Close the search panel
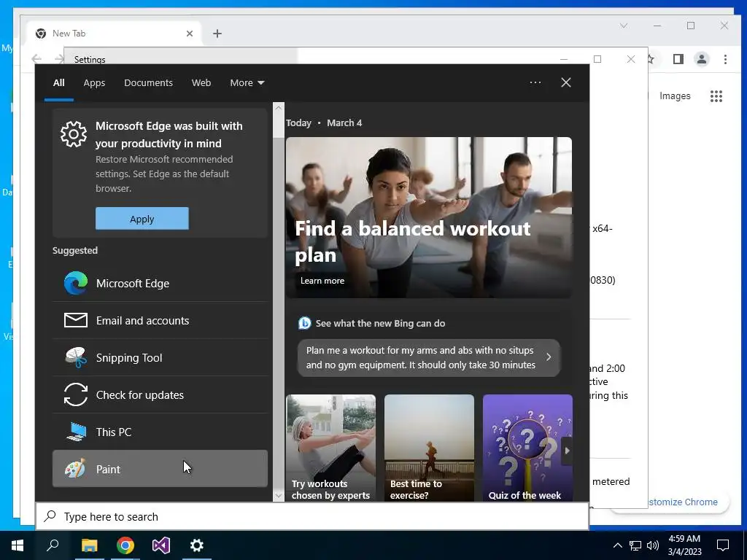Viewport: 747px width, 560px height. point(566,82)
